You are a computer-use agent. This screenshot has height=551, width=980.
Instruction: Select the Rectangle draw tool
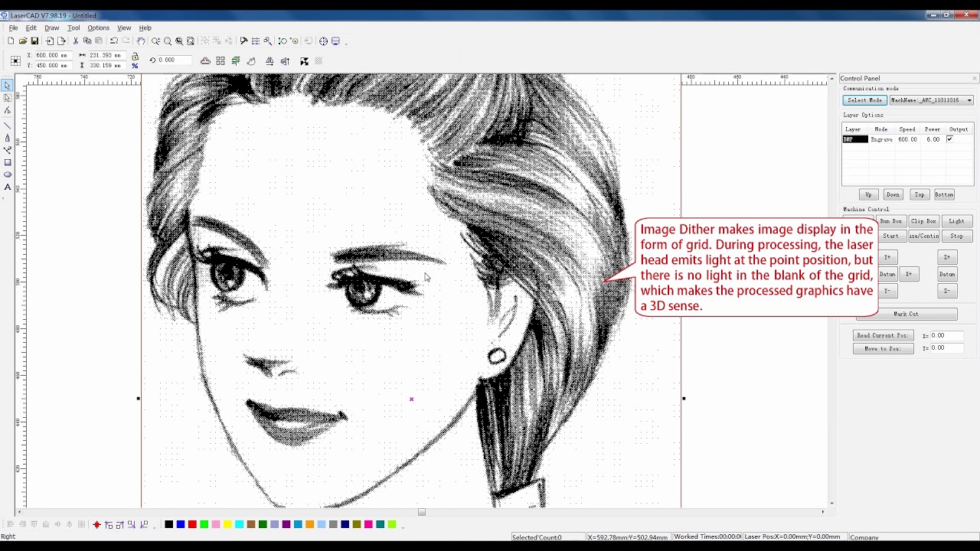pyautogui.click(x=8, y=162)
